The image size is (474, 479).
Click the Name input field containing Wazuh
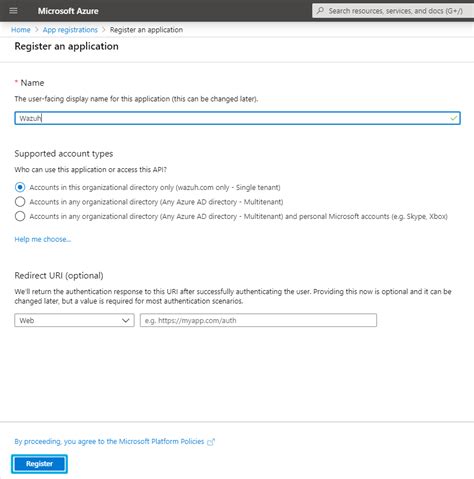click(237, 118)
